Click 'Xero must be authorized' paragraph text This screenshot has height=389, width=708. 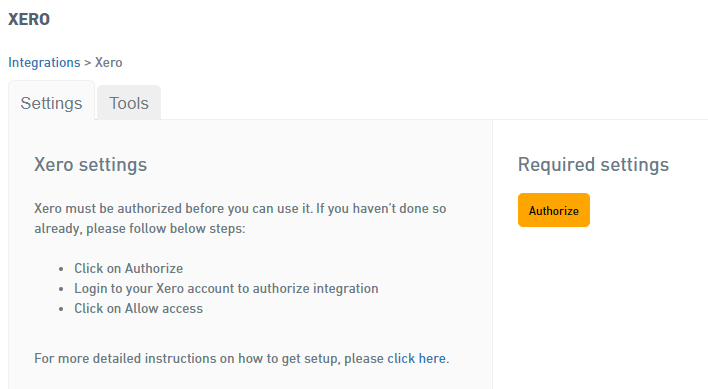coord(240,218)
